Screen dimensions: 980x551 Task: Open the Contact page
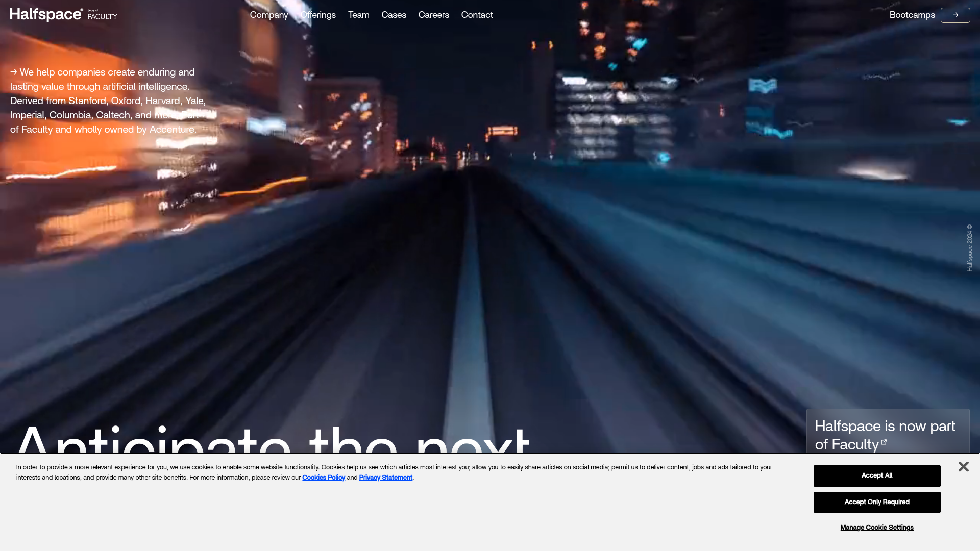[477, 15]
